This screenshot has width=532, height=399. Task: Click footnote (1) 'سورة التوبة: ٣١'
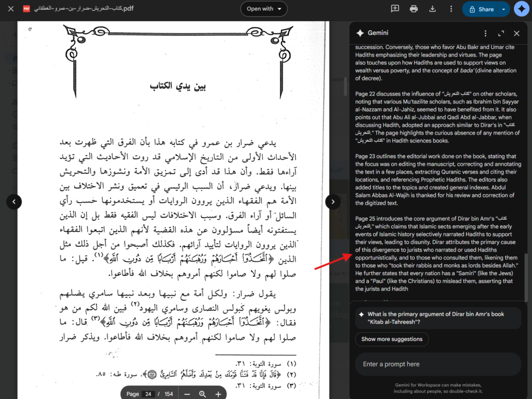pyautogui.click(x=265, y=364)
